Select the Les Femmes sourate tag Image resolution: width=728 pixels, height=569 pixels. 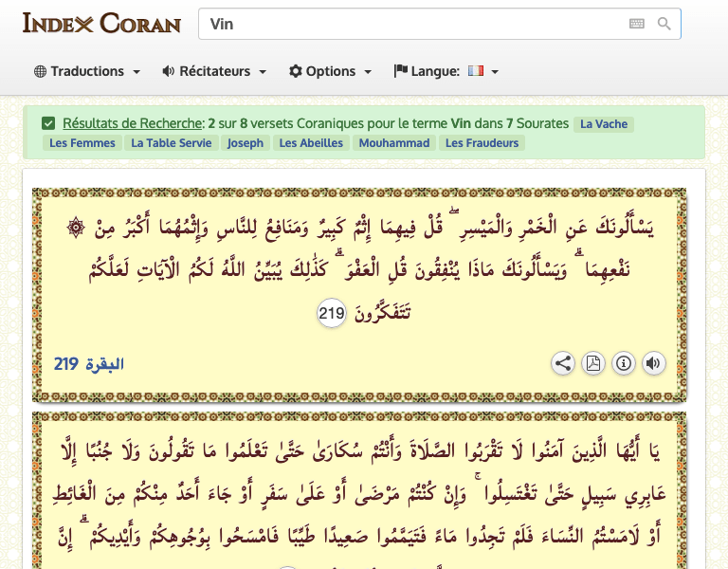click(x=82, y=143)
